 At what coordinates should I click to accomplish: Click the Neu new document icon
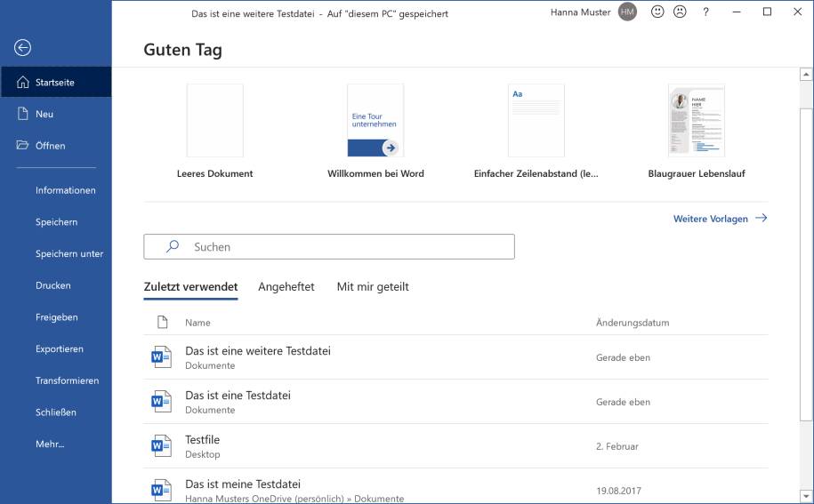pos(23,114)
